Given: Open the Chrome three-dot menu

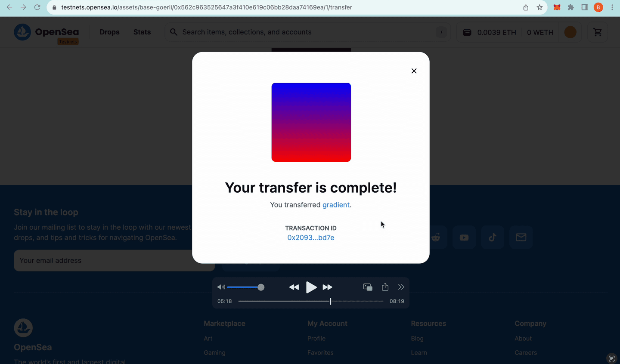Looking at the screenshot, I should (612, 7).
